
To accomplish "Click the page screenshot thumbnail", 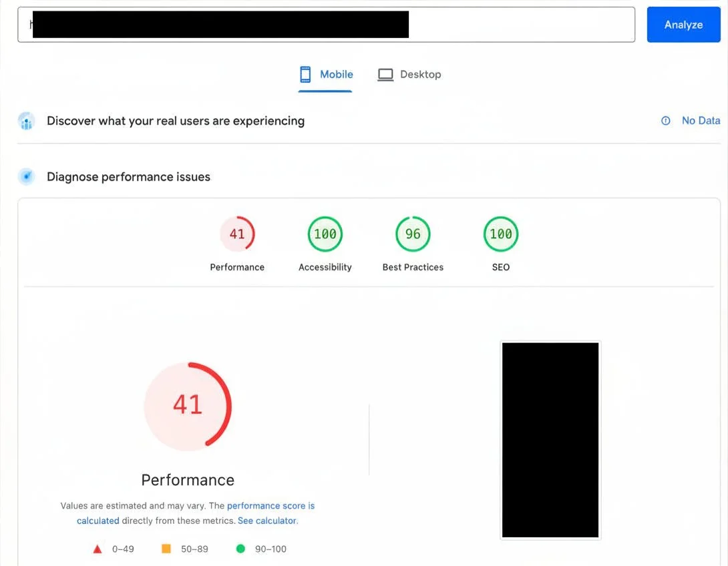I will (550, 439).
